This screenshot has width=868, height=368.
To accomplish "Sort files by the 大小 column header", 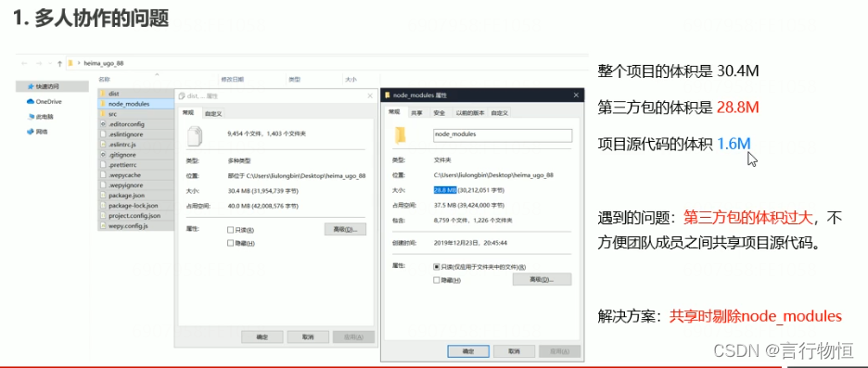I will click(x=351, y=80).
